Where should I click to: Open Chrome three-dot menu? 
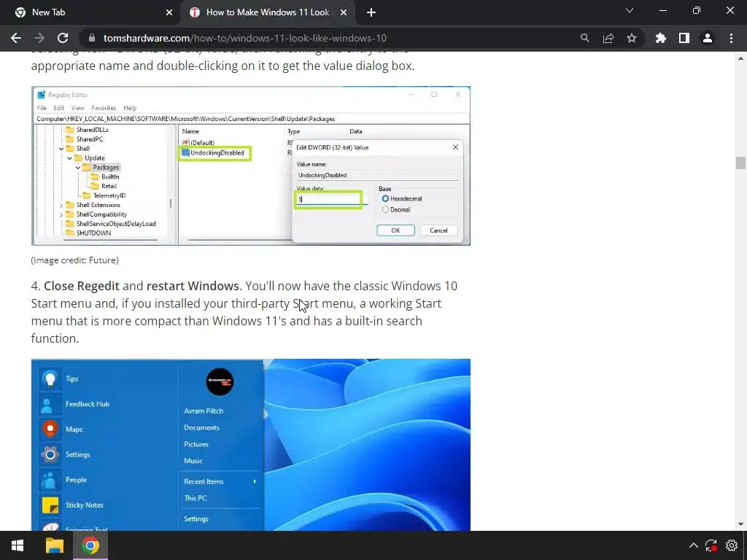click(731, 38)
